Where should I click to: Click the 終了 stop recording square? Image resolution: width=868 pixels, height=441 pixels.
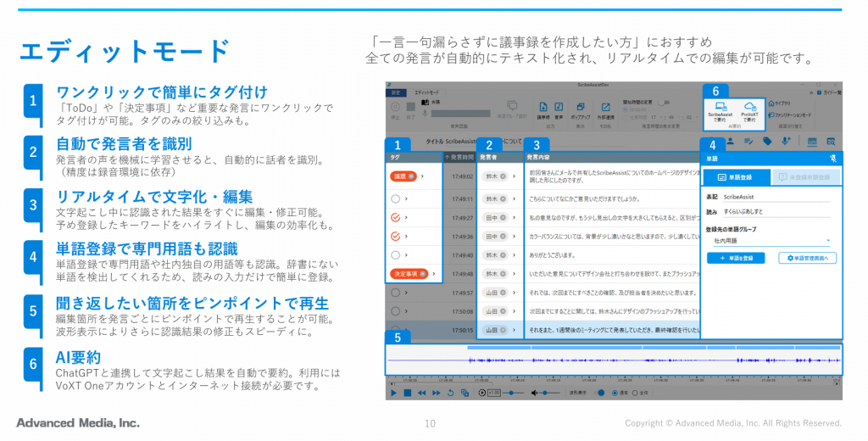411,106
